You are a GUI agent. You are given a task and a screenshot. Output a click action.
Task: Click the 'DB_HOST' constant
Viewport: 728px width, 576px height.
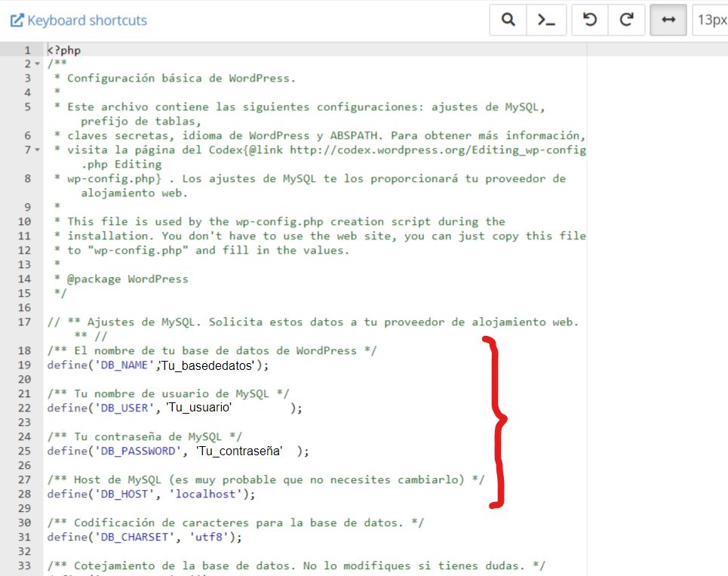124,494
